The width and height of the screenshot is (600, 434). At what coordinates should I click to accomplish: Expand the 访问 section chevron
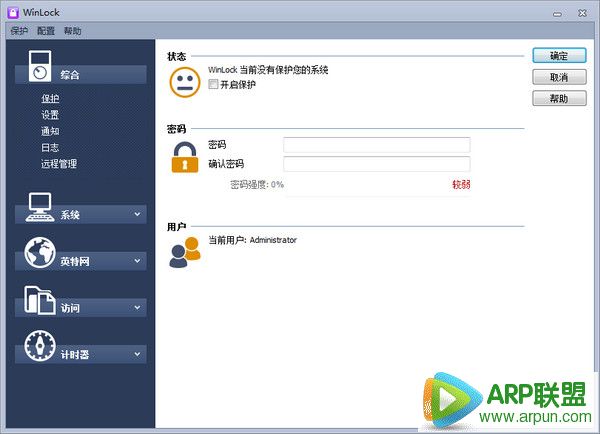(x=137, y=308)
